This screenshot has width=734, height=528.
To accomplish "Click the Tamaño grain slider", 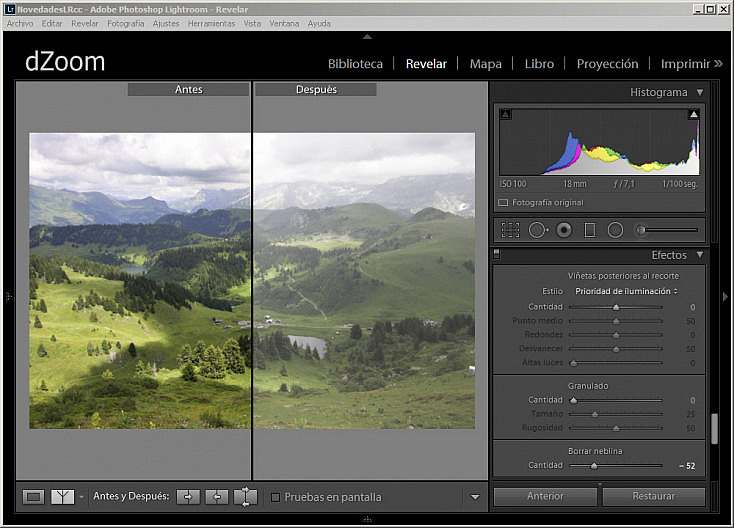I will click(616, 414).
